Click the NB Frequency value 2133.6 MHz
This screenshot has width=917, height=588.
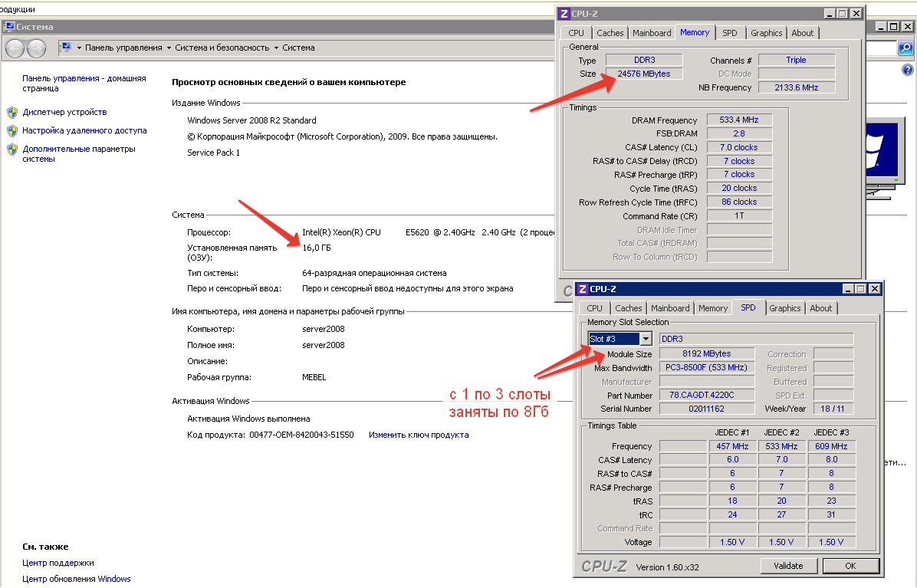[x=797, y=87]
